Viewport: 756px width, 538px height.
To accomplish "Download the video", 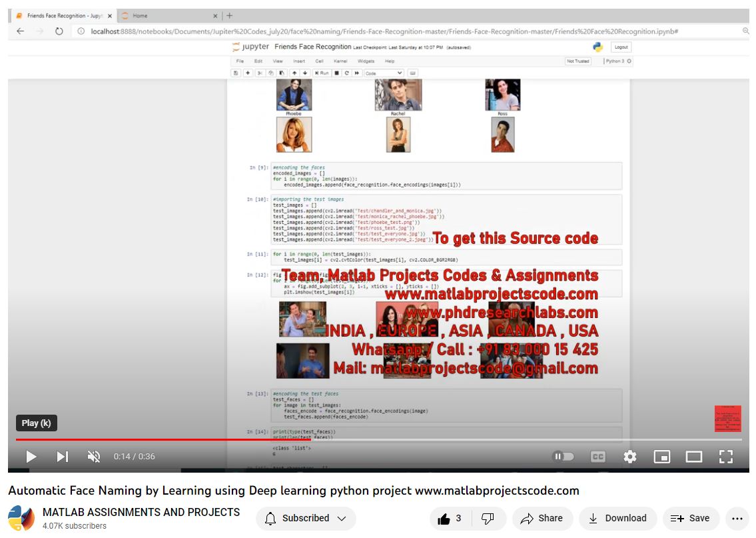I will pyautogui.click(x=617, y=518).
